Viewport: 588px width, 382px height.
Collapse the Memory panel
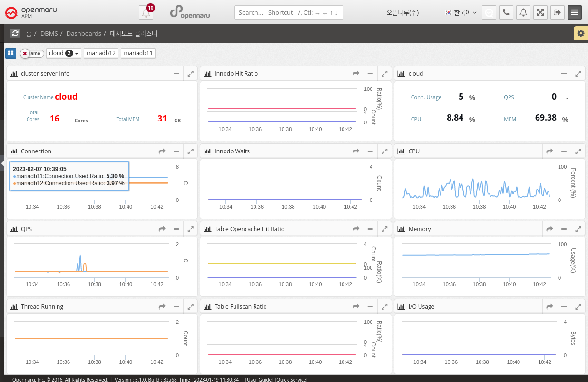(x=564, y=229)
